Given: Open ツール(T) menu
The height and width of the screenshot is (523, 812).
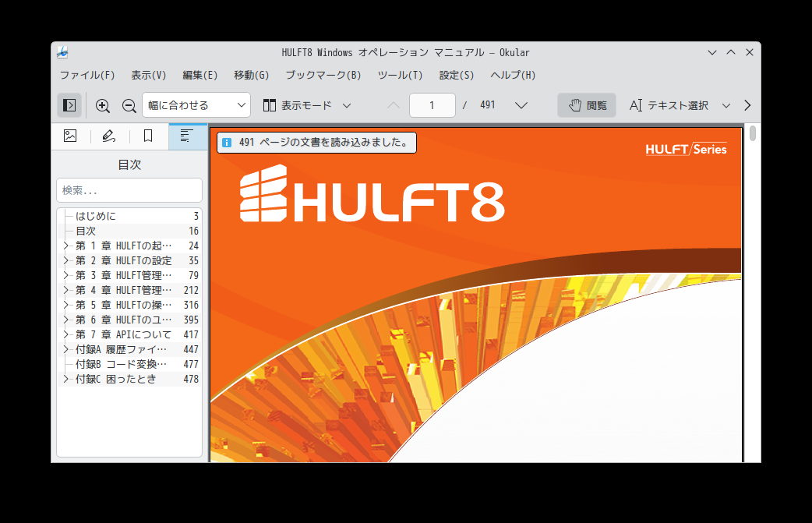Looking at the screenshot, I should (x=400, y=75).
